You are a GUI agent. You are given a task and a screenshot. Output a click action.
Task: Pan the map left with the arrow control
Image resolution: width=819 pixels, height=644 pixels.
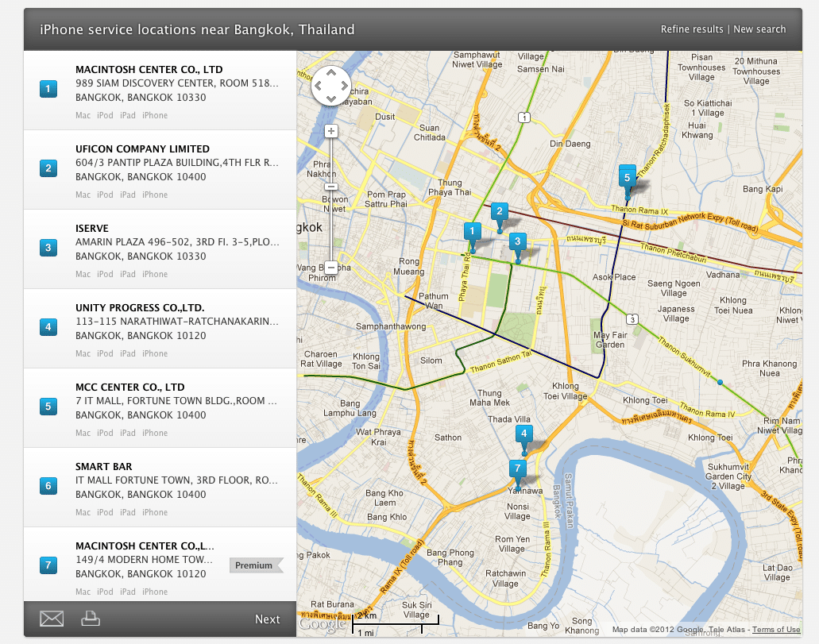tap(318, 86)
